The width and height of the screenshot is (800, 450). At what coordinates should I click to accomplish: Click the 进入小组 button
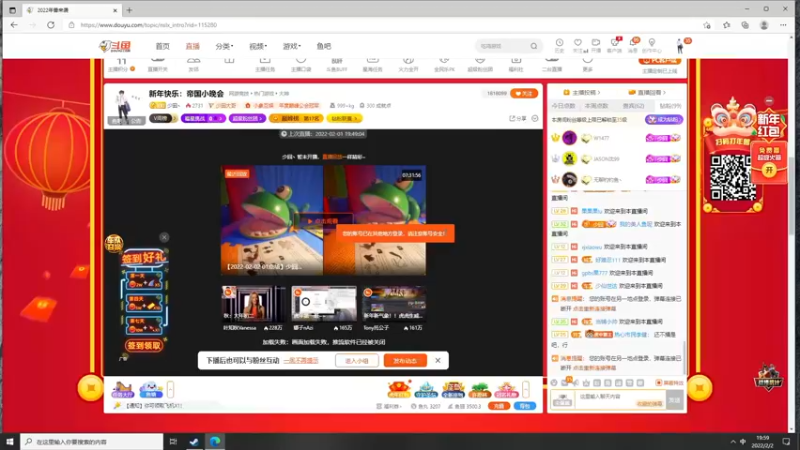(x=357, y=361)
